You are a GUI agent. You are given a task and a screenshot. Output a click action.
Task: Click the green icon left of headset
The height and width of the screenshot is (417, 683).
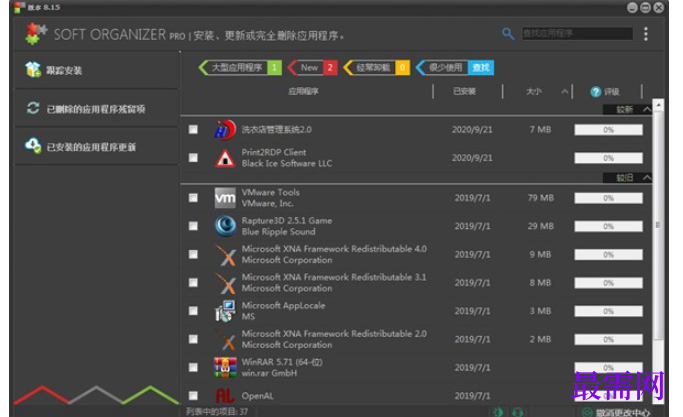click(498, 412)
